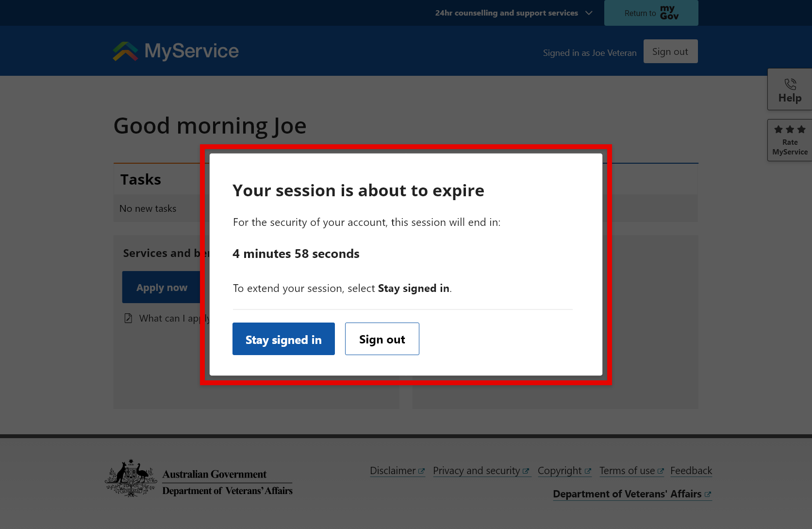Open Terms of use footer link

point(631,471)
